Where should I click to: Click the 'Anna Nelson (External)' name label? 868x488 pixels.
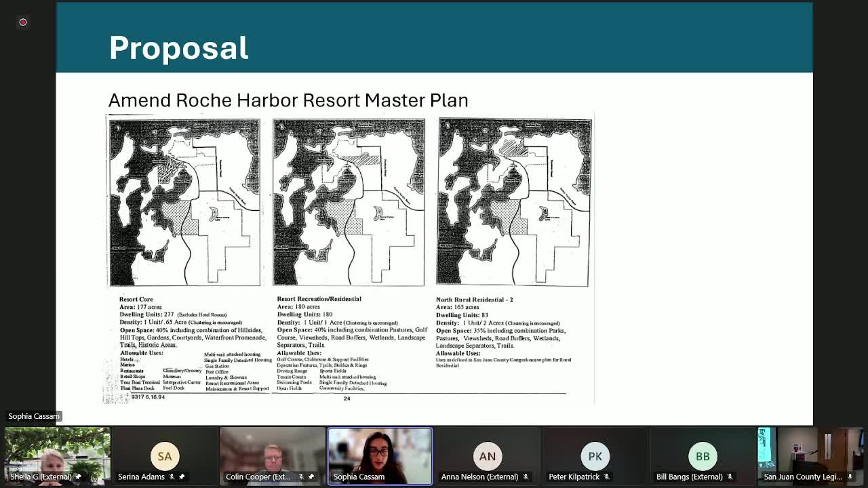point(479,476)
